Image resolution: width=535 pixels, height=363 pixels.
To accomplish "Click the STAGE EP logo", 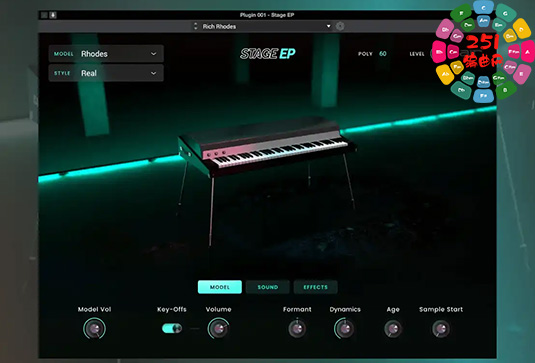I will click(268, 54).
